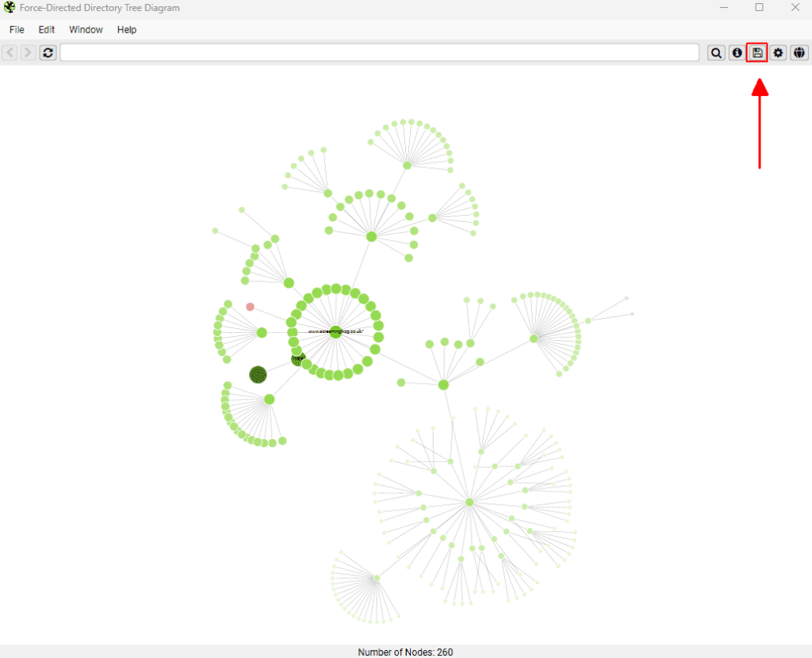Focus the URL address input field
The width and height of the screenshot is (812, 658).
click(x=379, y=53)
